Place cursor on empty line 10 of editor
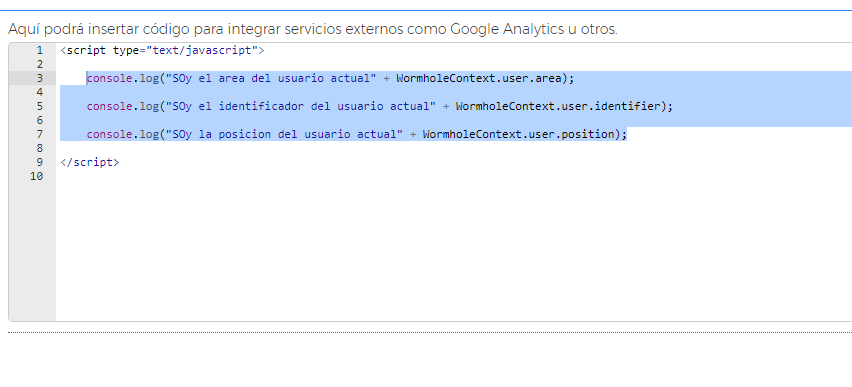The height and width of the screenshot is (387, 852). (454, 176)
